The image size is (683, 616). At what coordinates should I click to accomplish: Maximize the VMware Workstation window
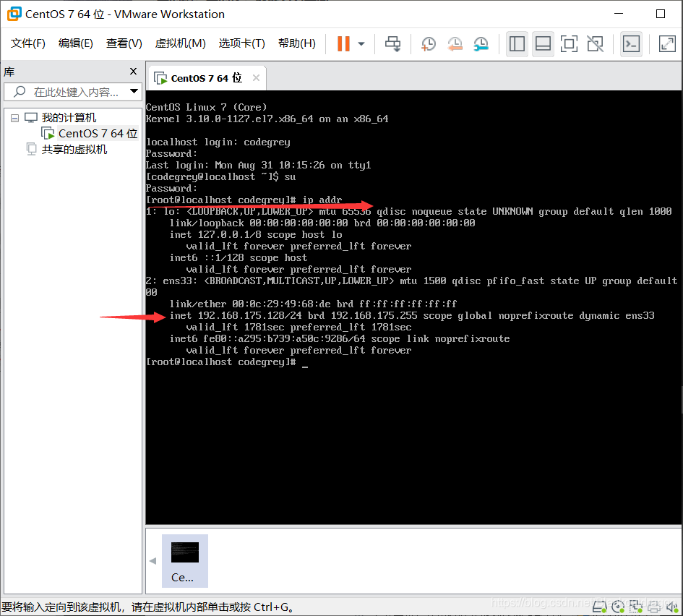(661, 14)
